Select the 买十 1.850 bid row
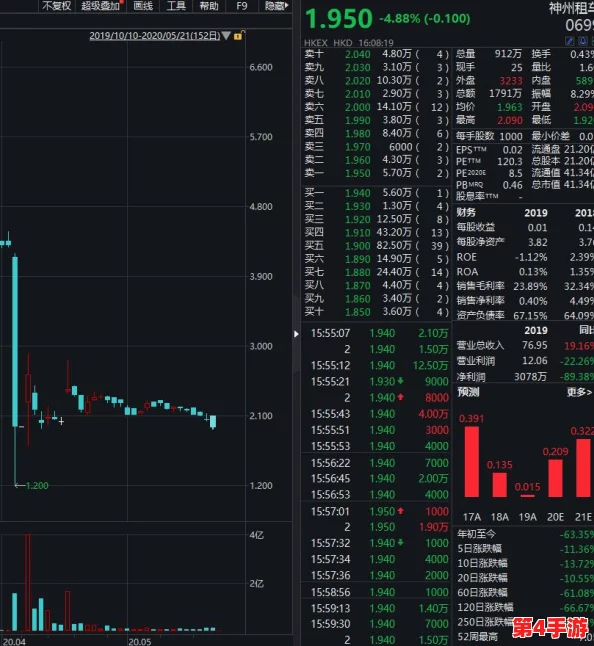 click(x=377, y=311)
